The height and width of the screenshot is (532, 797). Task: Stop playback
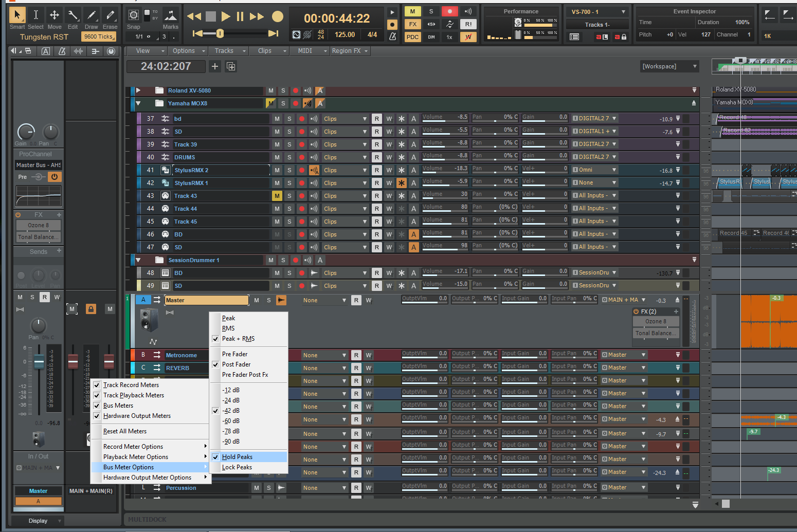(211, 16)
